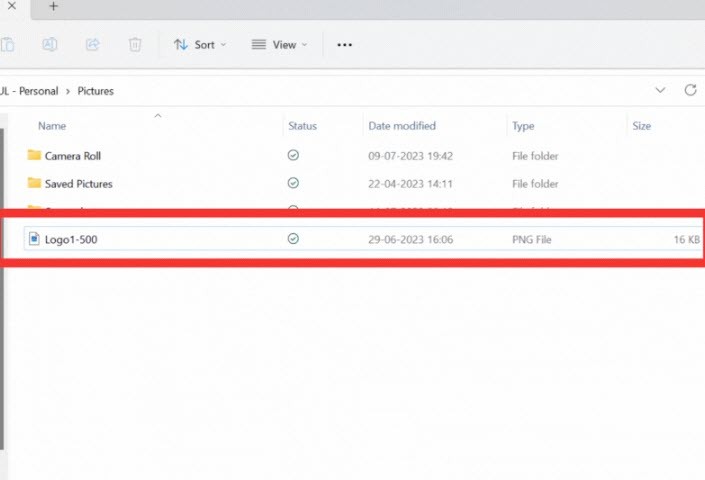Image resolution: width=705 pixels, height=480 pixels.
Task: Click the Paste icon in toolbar
Action: pyautogui.click(x=7, y=44)
